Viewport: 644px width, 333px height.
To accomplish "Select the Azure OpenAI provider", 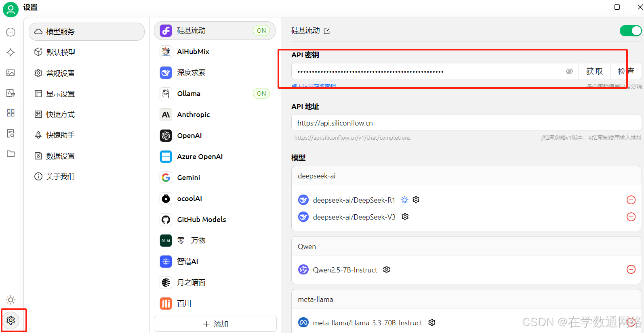I will point(215,157).
